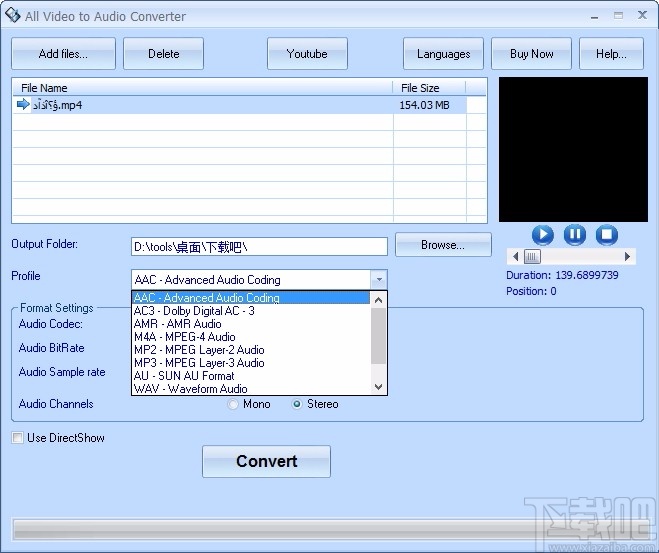Browse for an output folder
Viewport: 659px width, 553px height.
443,245
